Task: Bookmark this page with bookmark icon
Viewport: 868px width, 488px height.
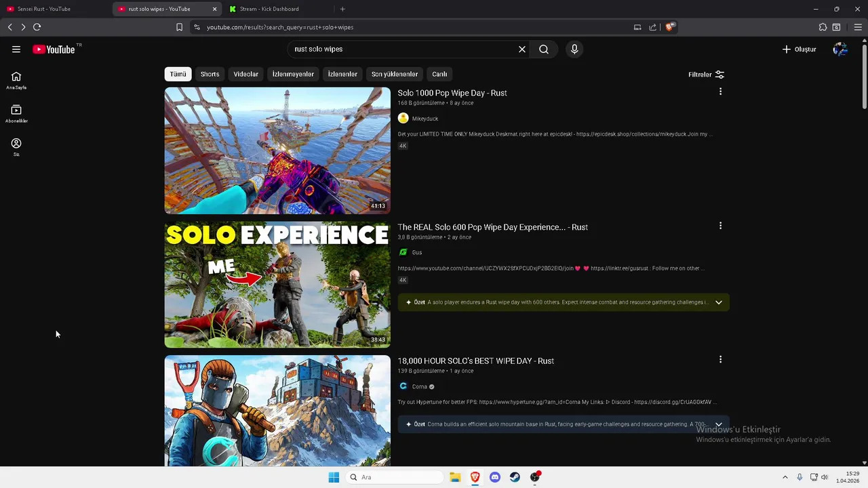Action: (x=179, y=27)
